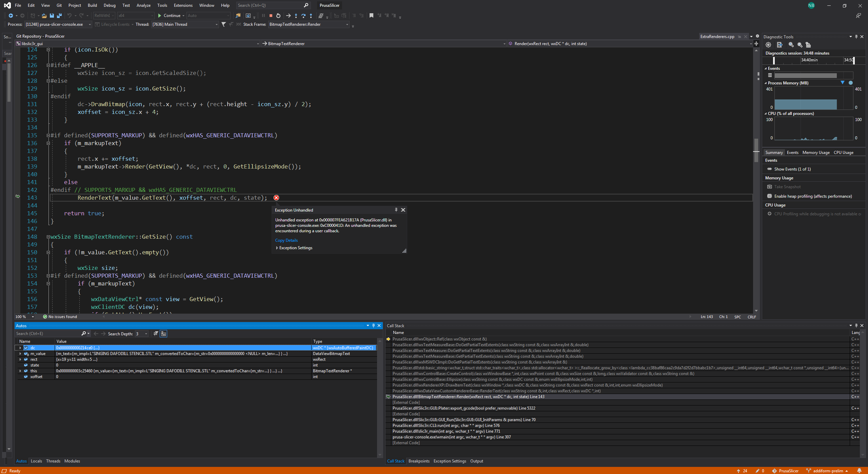Click the Show Next Statement arrow icon
The width and height of the screenshot is (868, 474).
[x=289, y=16]
